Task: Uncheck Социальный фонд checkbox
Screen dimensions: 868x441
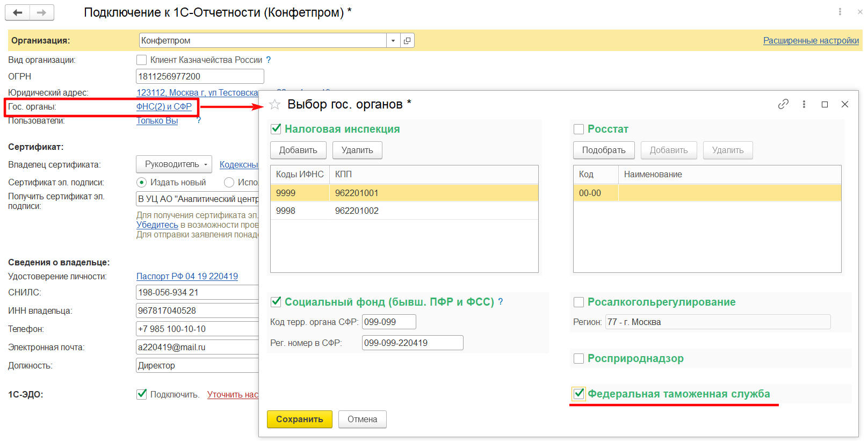Action: tap(276, 302)
